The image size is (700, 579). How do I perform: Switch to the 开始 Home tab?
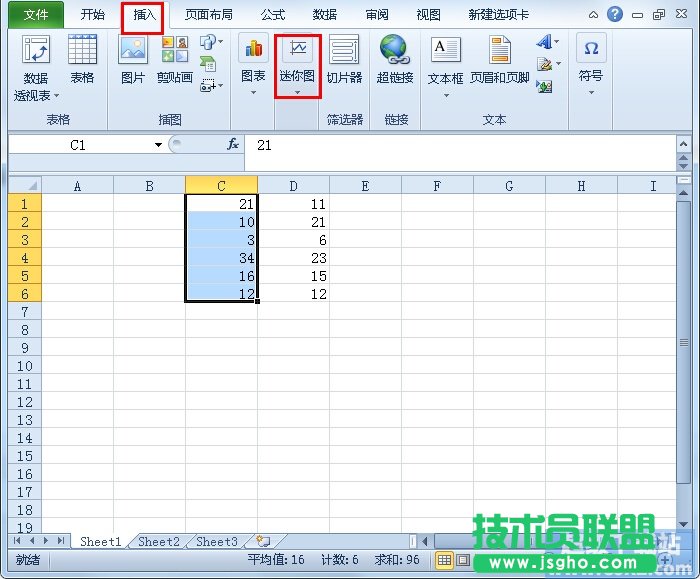pos(92,15)
